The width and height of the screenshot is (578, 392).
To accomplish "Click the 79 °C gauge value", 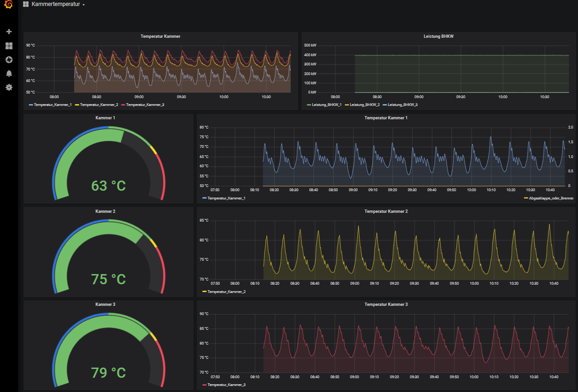I will click(108, 372).
